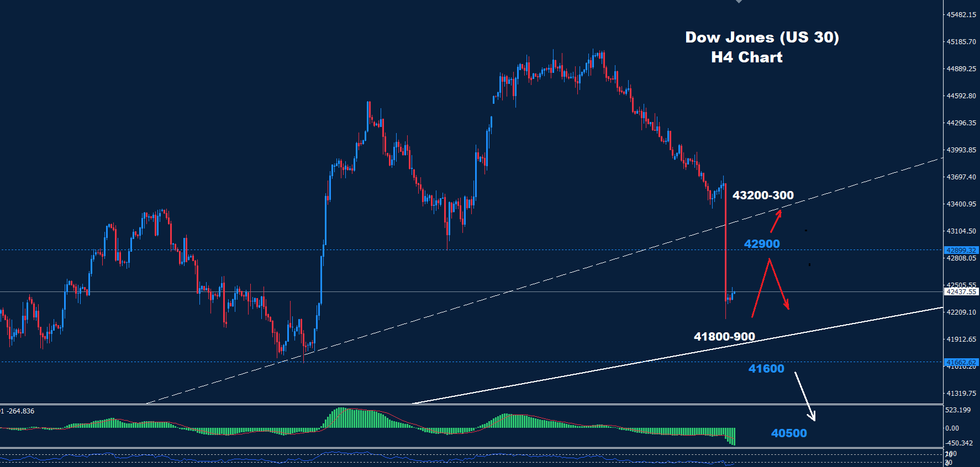Click the "41800-900" support label
The width and height of the screenshot is (980, 467).
click(x=724, y=337)
